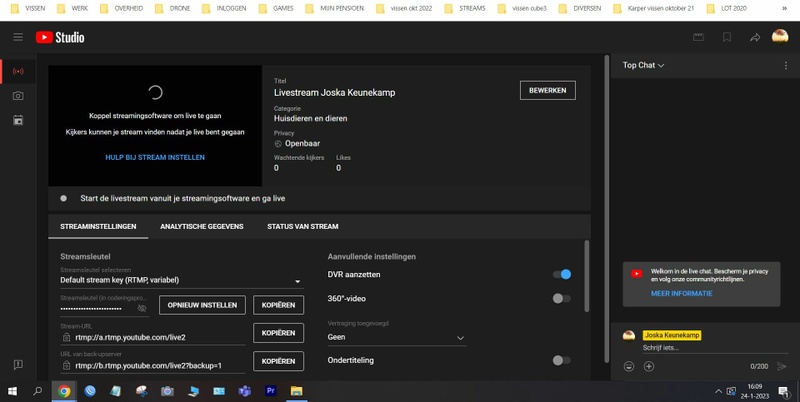Switch to the Streaminstellingen tab
Image resolution: width=800 pixels, height=402 pixels.
(x=98, y=226)
